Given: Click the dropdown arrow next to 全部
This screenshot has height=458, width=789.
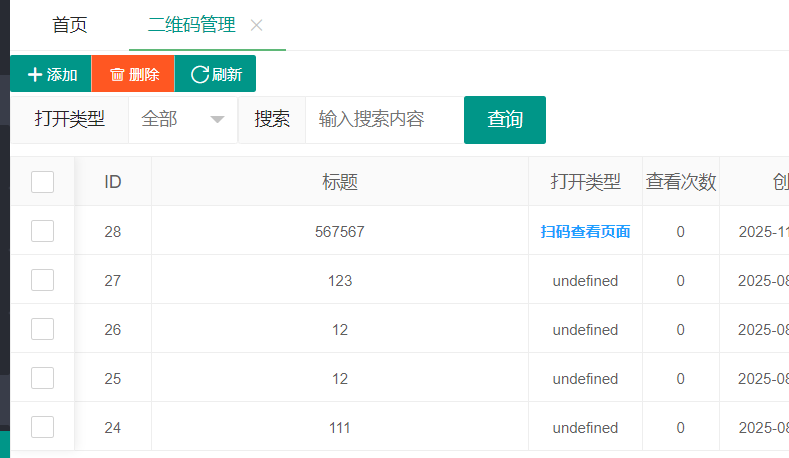Looking at the screenshot, I should [217, 120].
